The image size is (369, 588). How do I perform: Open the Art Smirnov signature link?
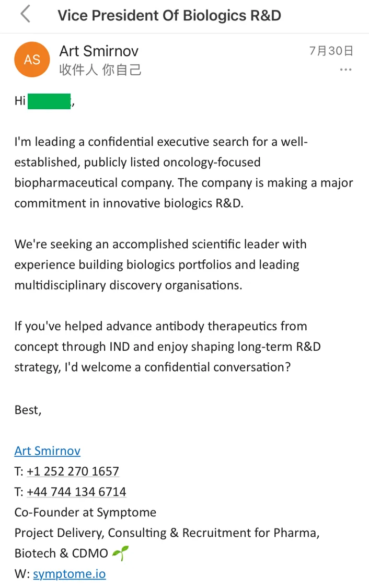(x=47, y=451)
